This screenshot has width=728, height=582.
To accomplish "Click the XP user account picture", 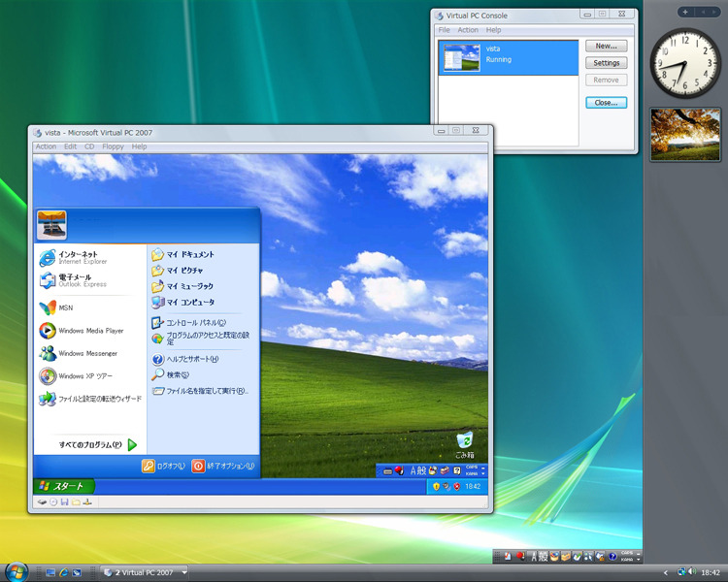I will 52,225.
